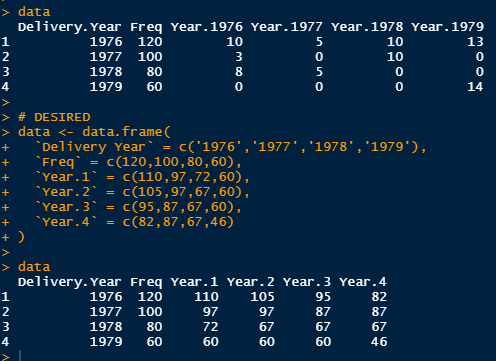The image size is (496, 361).
Task: Click the c(95,87,67,60) vector in code
Action: [x=178, y=207]
